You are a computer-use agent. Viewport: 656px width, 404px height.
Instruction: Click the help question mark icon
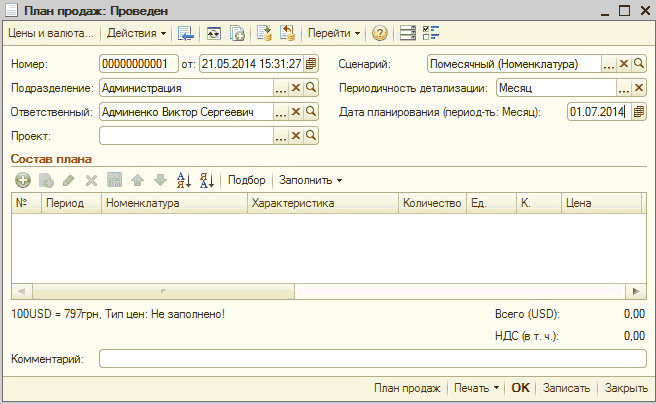380,33
